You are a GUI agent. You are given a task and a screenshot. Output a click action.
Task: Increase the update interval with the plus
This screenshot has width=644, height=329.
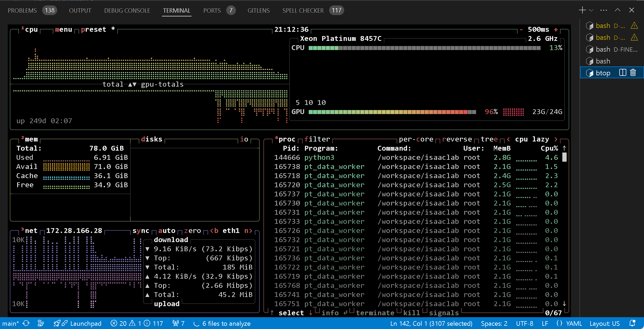coord(556,29)
